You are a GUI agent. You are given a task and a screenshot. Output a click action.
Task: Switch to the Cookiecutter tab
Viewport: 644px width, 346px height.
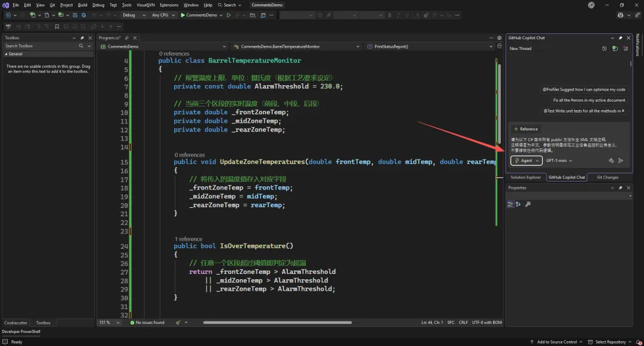click(16, 323)
